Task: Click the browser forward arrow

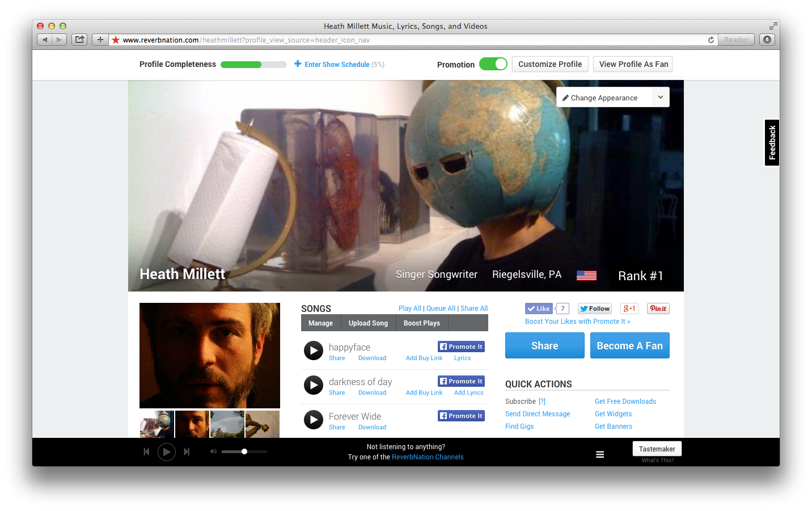Action: (x=59, y=40)
